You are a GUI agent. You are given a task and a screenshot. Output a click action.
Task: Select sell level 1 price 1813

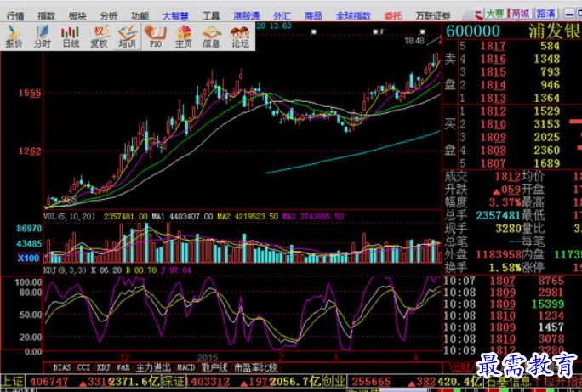493,98
